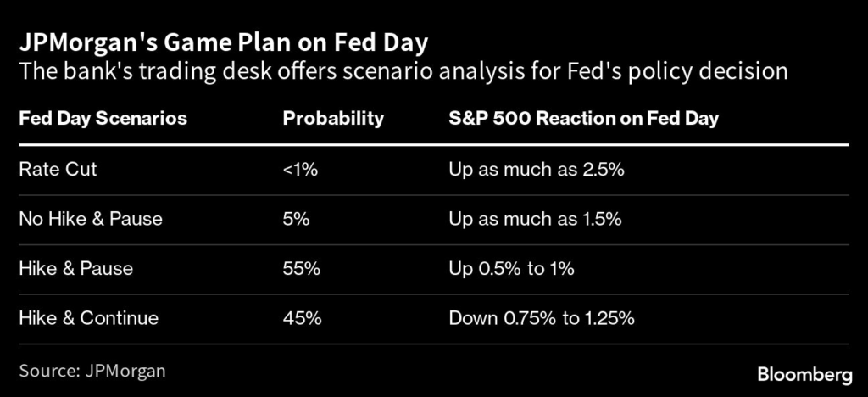Click the No Hike & Pause scenario
This screenshot has width=868, height=397.
91,219
